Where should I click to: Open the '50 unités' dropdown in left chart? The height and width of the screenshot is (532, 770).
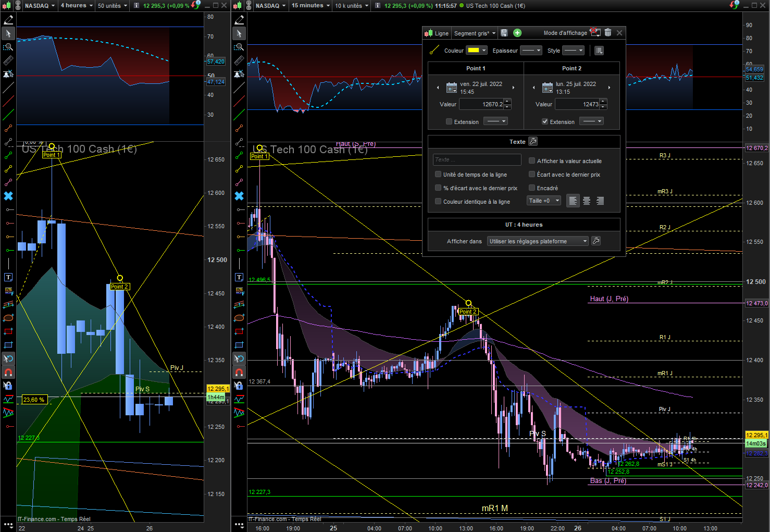pyautogui.click(x=113, y=5)
